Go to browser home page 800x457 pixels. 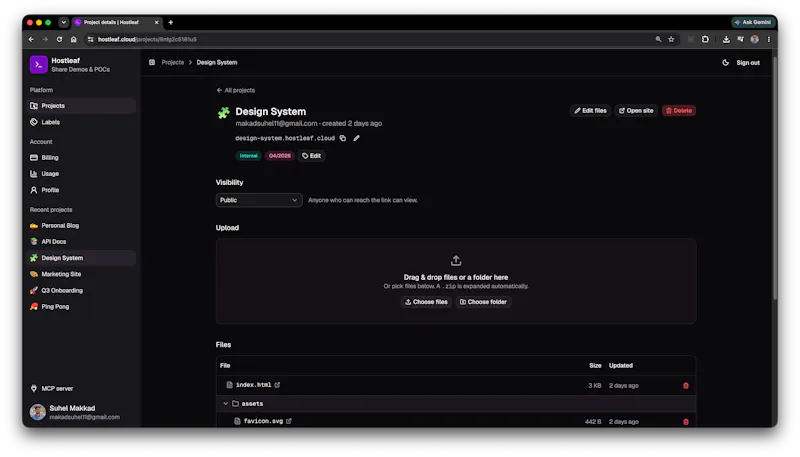click(x=73, y=39)
